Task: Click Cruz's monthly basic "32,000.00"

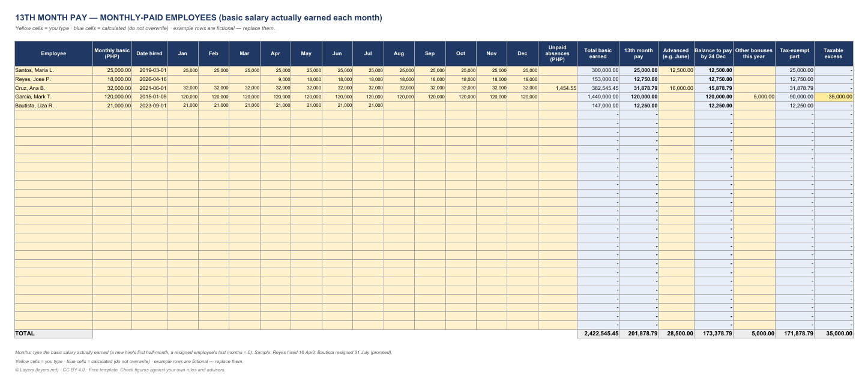Action: pos(112,88)
